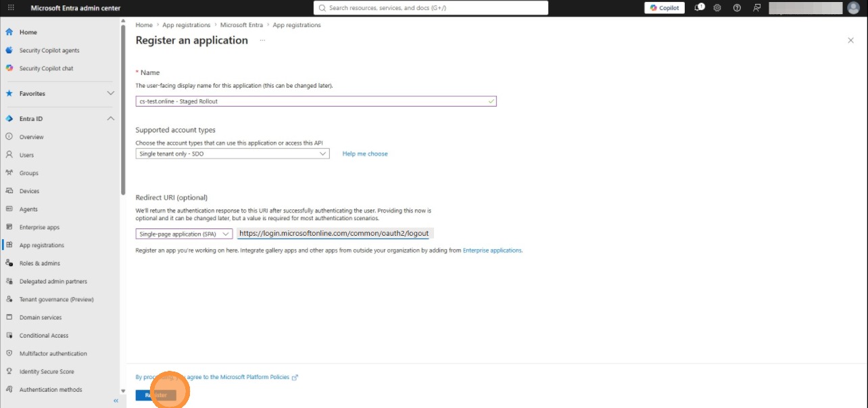Click the search resources input box
This screenshot has width=868, height=408.
[x=431, y=8]
